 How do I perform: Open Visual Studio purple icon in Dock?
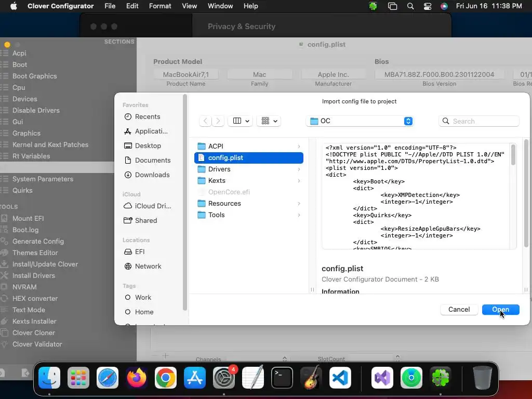pos(382,377)
